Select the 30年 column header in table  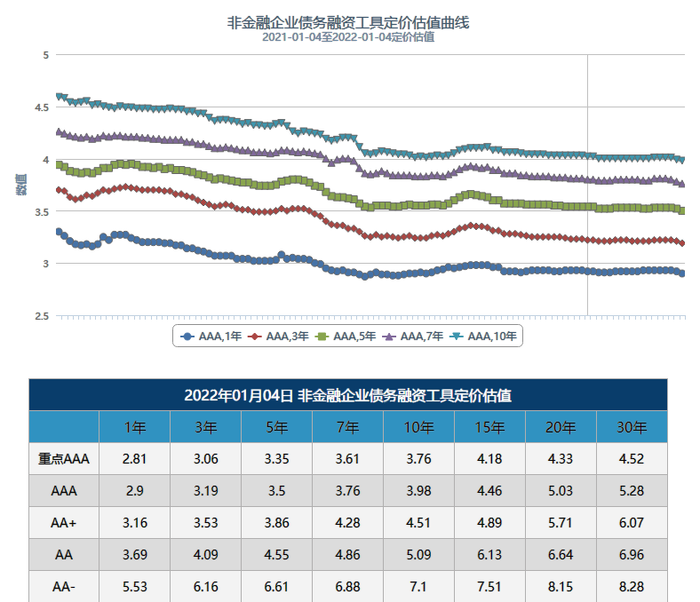[x=632, y=427]
